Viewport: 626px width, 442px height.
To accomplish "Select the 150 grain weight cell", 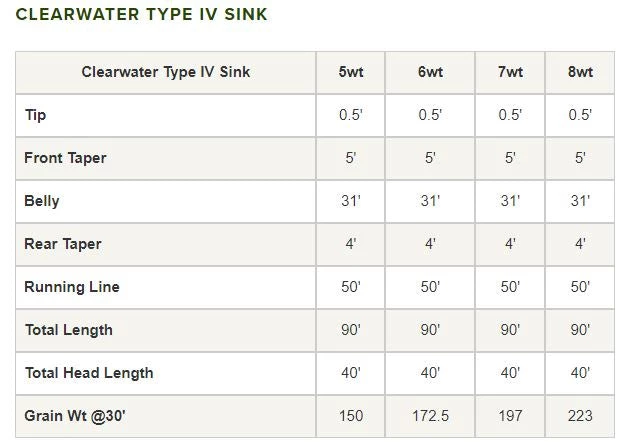I will click(x=351, y=415).
